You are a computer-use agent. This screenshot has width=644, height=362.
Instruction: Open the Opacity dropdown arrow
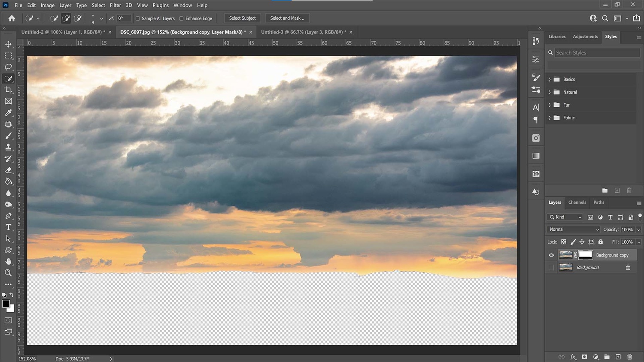pos(639,230)
